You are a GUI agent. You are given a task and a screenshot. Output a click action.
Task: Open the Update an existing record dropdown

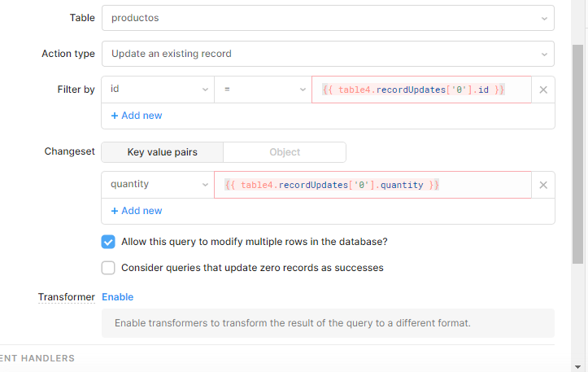coord(328,54)
